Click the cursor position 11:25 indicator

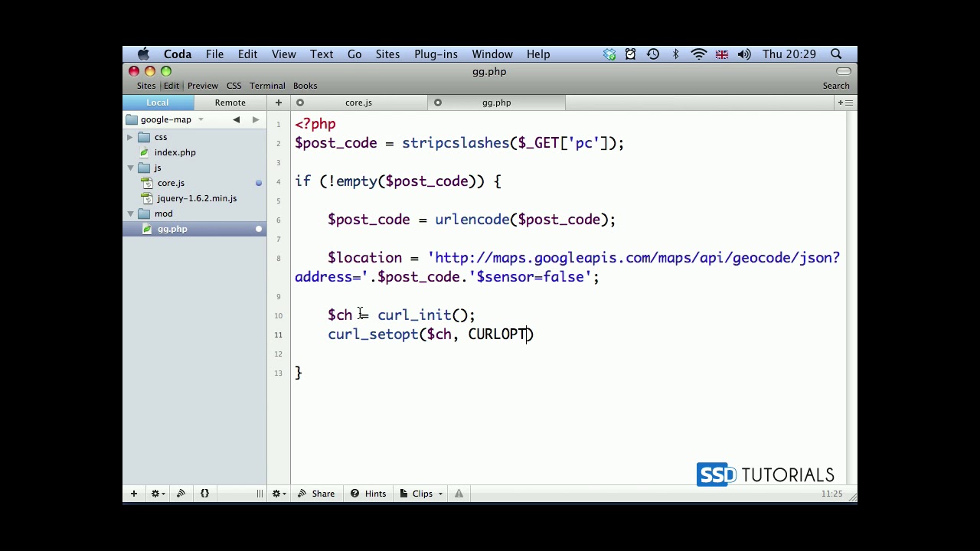tap(831, 494)
